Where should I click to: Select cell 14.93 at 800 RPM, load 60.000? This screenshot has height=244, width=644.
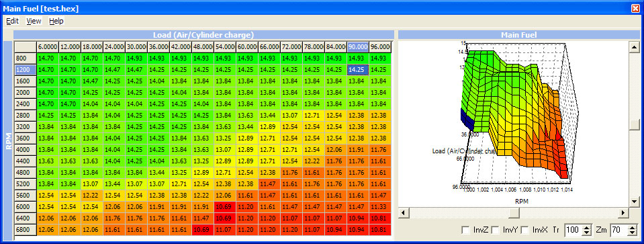coord(247,58)
